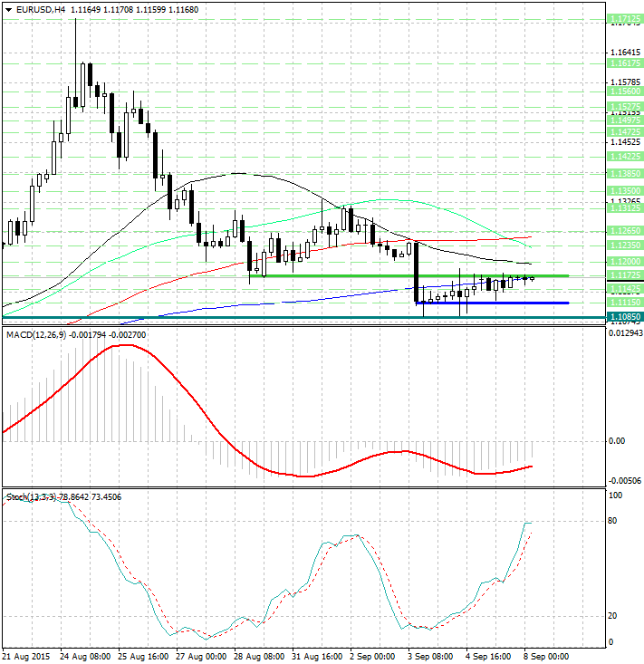
Task: Click the 28 Aug 08:00 time label
Action: coord(259,657)
